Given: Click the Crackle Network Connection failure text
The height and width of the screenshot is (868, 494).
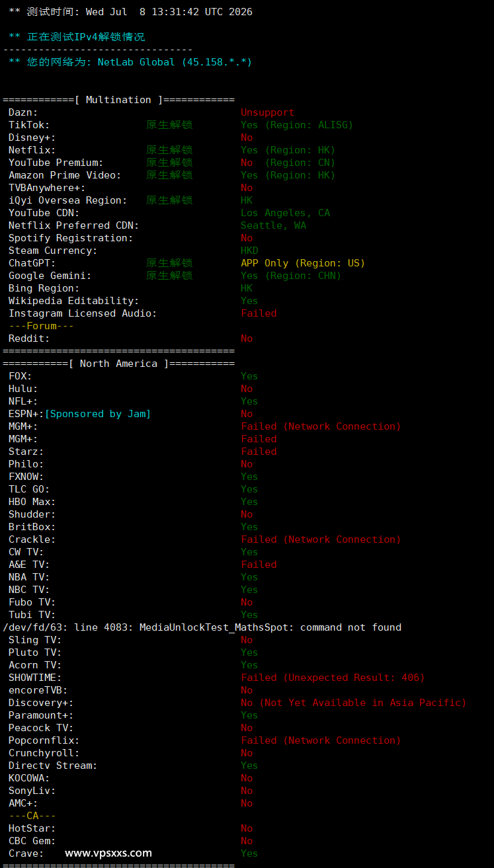Looking at the screenshot, I should (321, 539).
